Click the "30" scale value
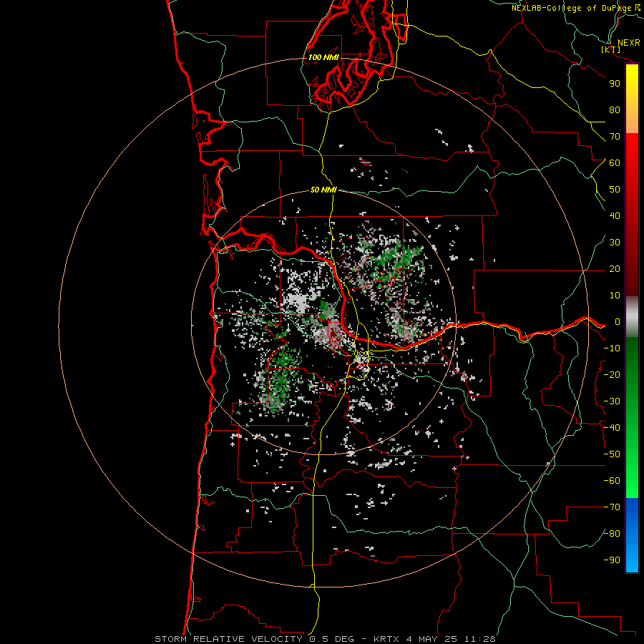Image resolution: width=644 pixels, height=644 pixels. (x=615, y=243)
